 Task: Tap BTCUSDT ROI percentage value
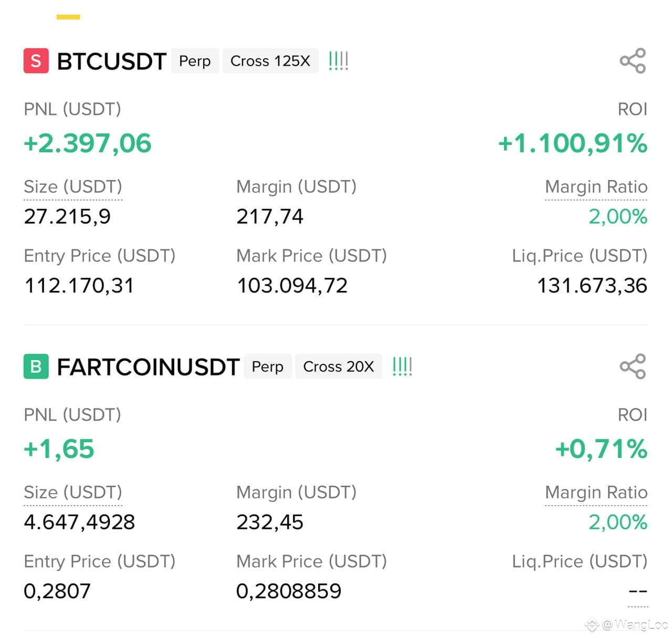[x=573, y=143]
